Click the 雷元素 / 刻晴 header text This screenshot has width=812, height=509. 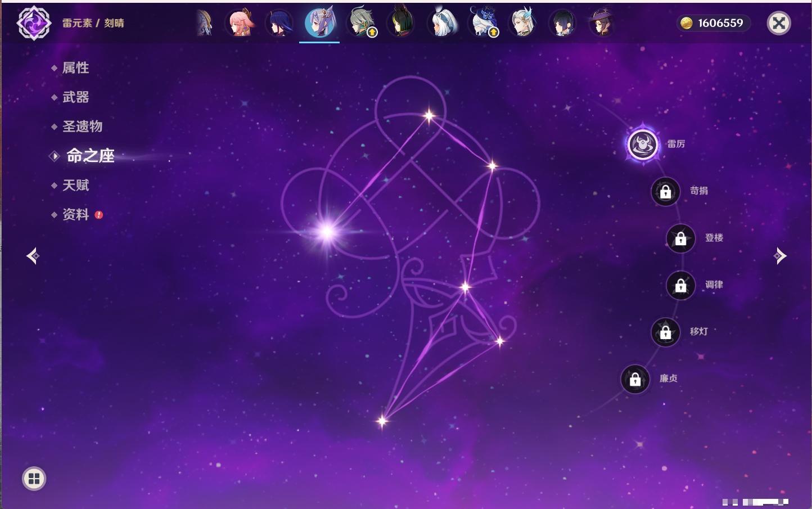click(x=93, y=23)
